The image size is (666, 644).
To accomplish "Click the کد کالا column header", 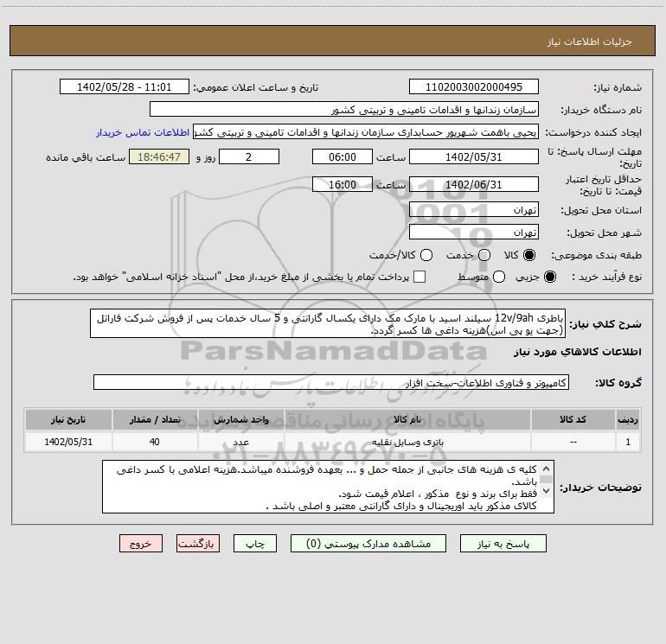I will [x=573, y=420].
